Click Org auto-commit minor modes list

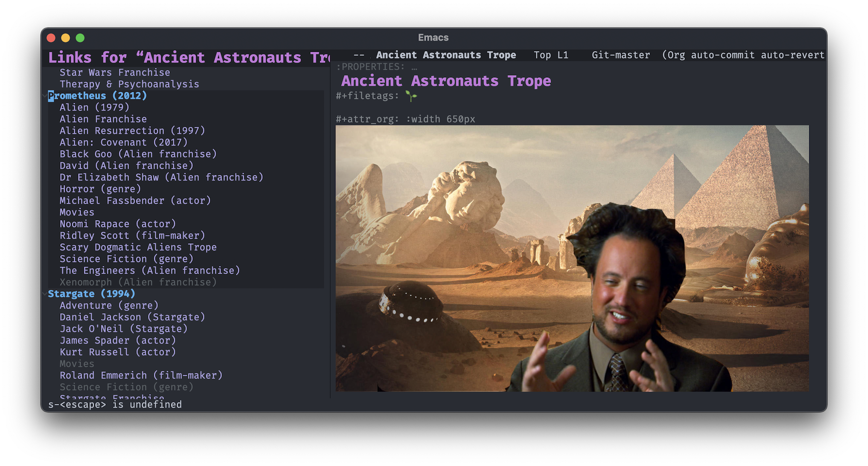[x=743, y=55]
